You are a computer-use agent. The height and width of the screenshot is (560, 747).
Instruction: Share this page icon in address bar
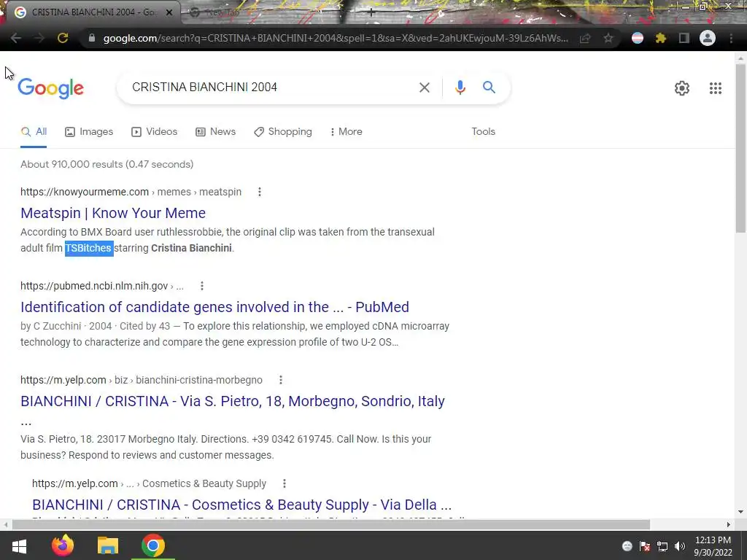[x=585, y=38]
